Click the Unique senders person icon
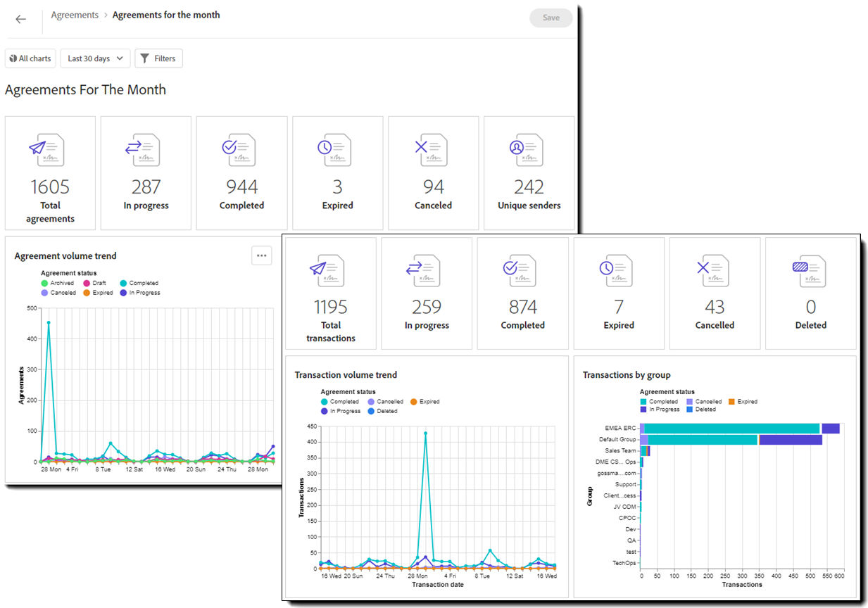Viewport: 868px width, 608px height. coord(527,149)
